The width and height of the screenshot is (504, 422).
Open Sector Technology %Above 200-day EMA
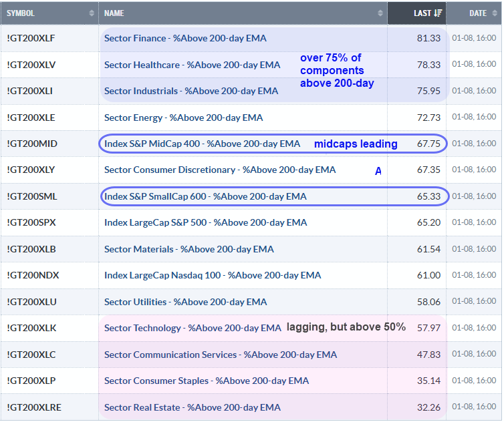coord(193,328)
